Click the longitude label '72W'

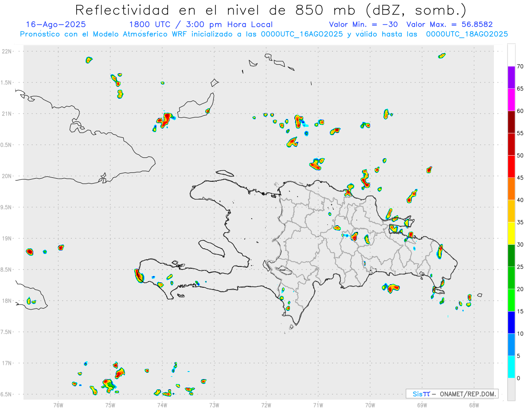(x=266, y=404)
